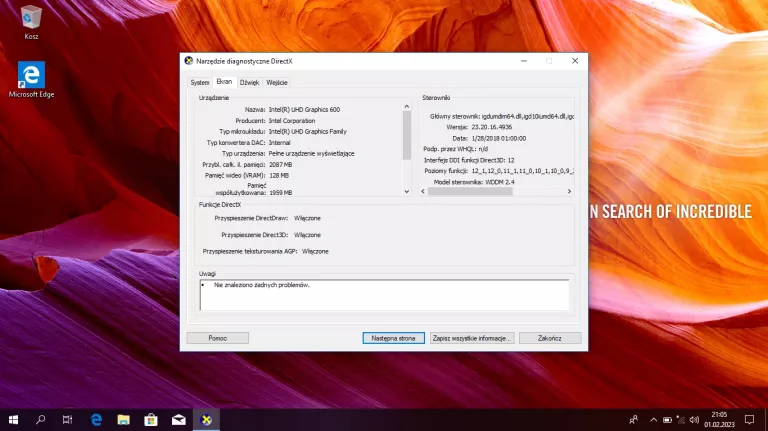Select DirectDraw acceleration Włączone value

point(307,218)
